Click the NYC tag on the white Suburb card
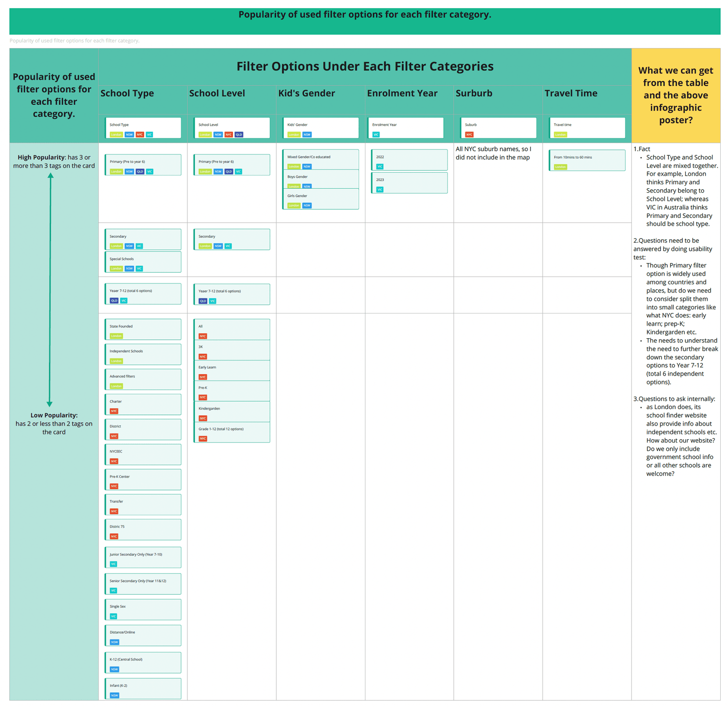The height and width of the screenshot is (708, 728). pos(469,134)
